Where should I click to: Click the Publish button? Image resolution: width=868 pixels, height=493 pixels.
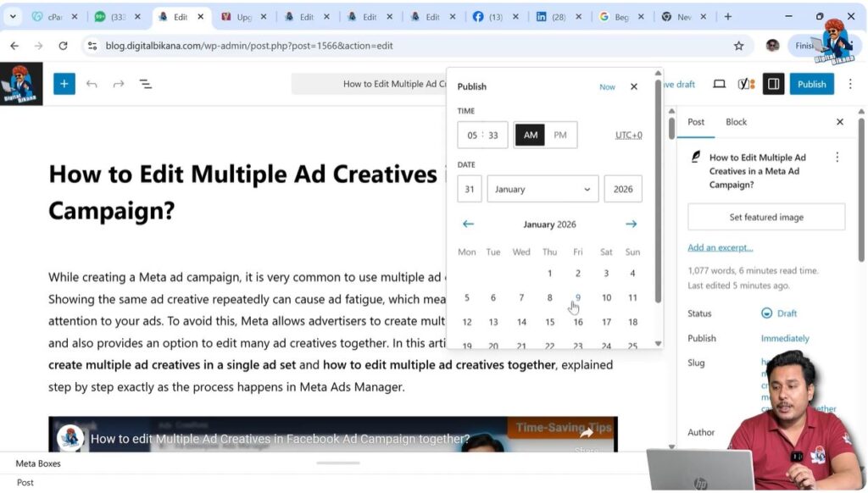tap(811, 84)
